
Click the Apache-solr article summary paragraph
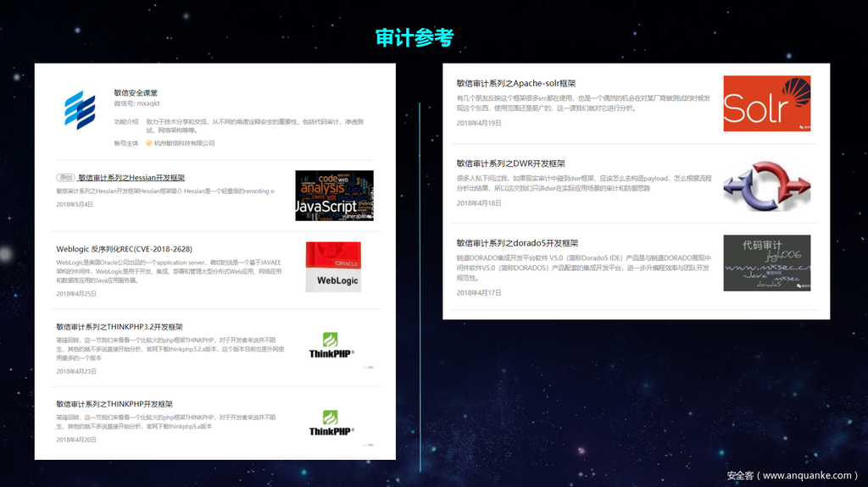coord(583,103)
